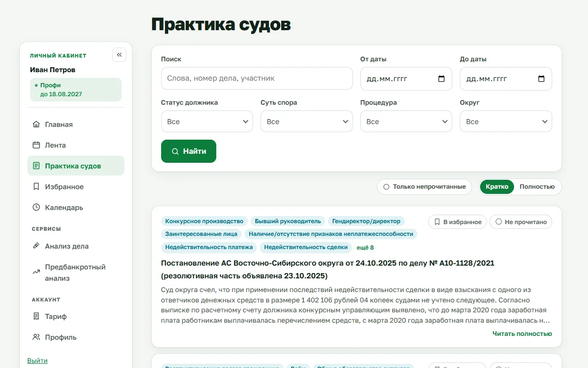Expand the Процедура dropdown
This screenshot has height=368, width=588.
[406, 121]
